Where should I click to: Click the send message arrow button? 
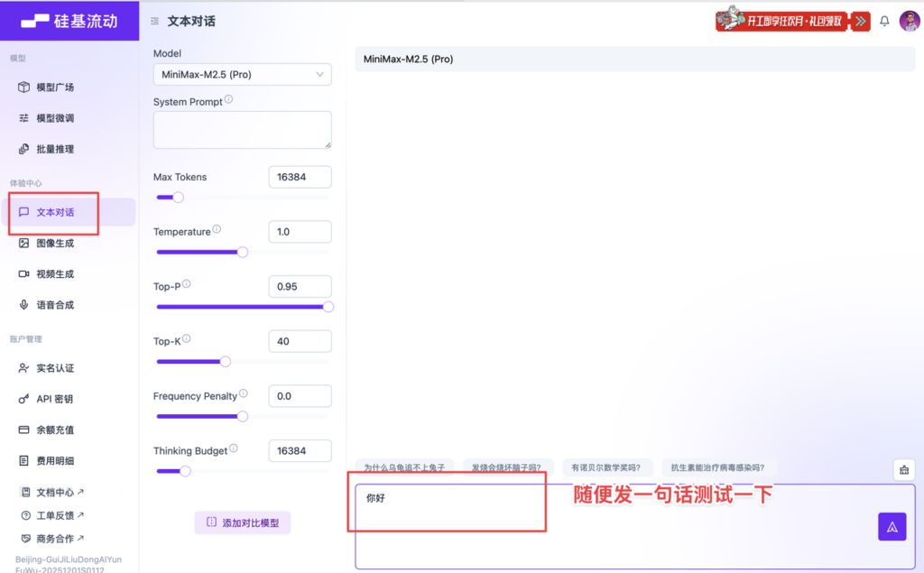892,527
